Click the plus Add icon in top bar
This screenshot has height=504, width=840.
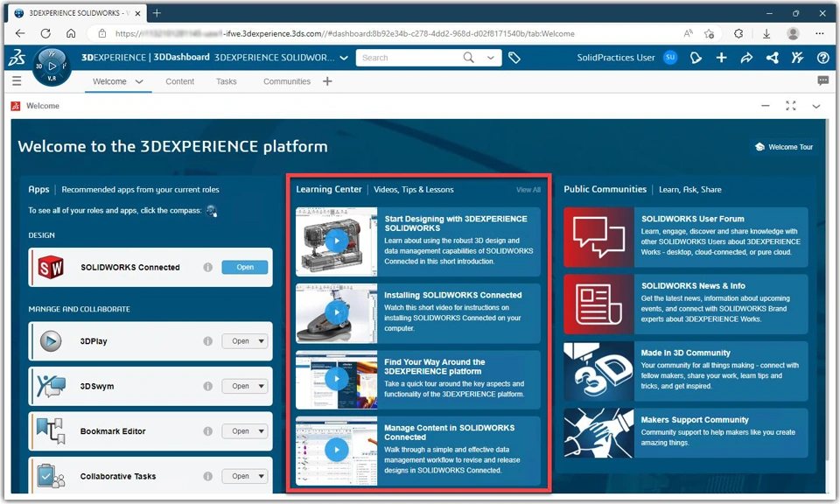pyautogui.click(x=721, y=57)
